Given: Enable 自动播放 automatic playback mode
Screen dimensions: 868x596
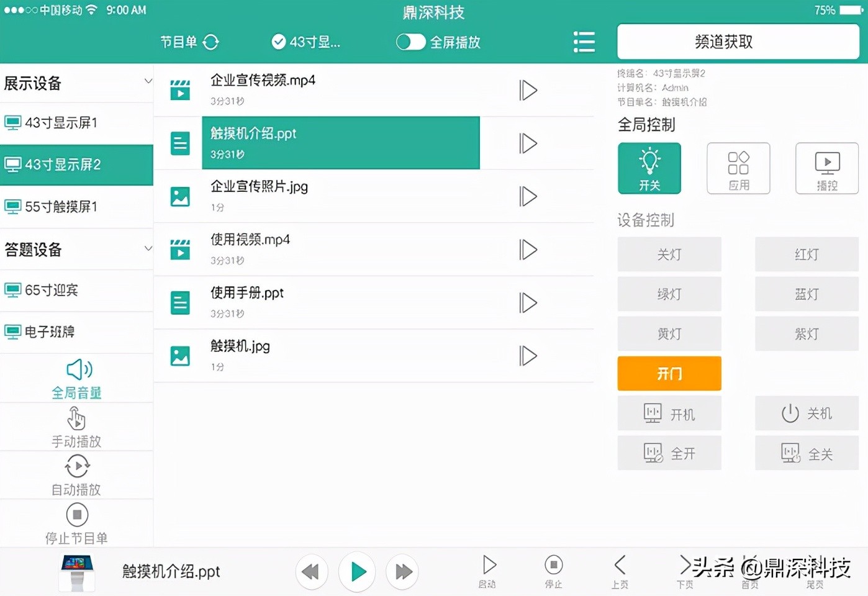Looking at the screenshot, I should [x=76, y=474].
